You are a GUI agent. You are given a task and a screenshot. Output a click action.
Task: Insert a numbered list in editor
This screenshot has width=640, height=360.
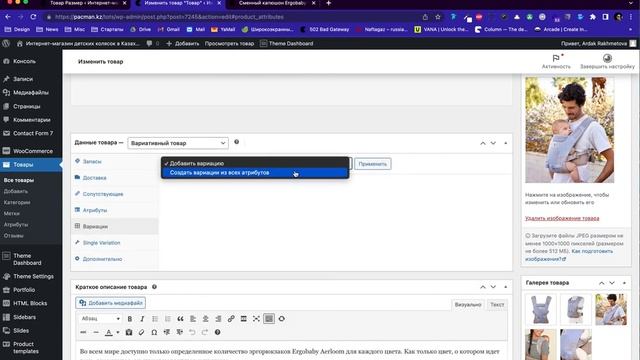(x=167, y=319)
